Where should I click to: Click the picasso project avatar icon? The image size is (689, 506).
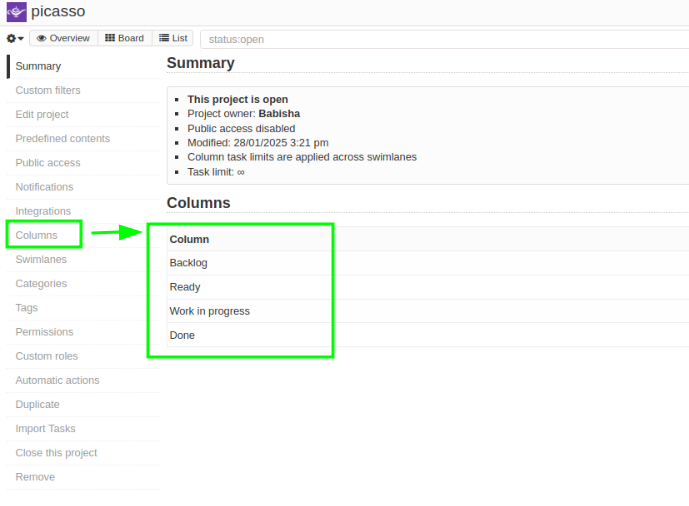click(x=16, y=12)
